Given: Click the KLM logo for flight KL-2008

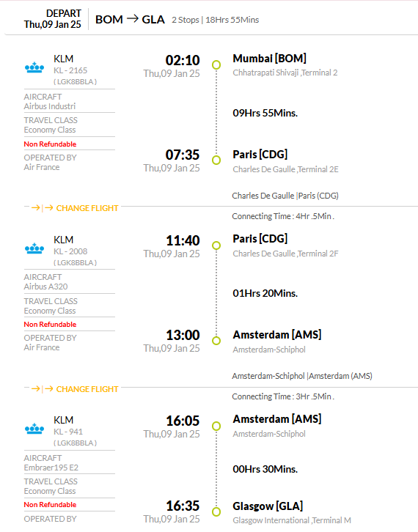Looking at the screenshot, I should 34,248.
